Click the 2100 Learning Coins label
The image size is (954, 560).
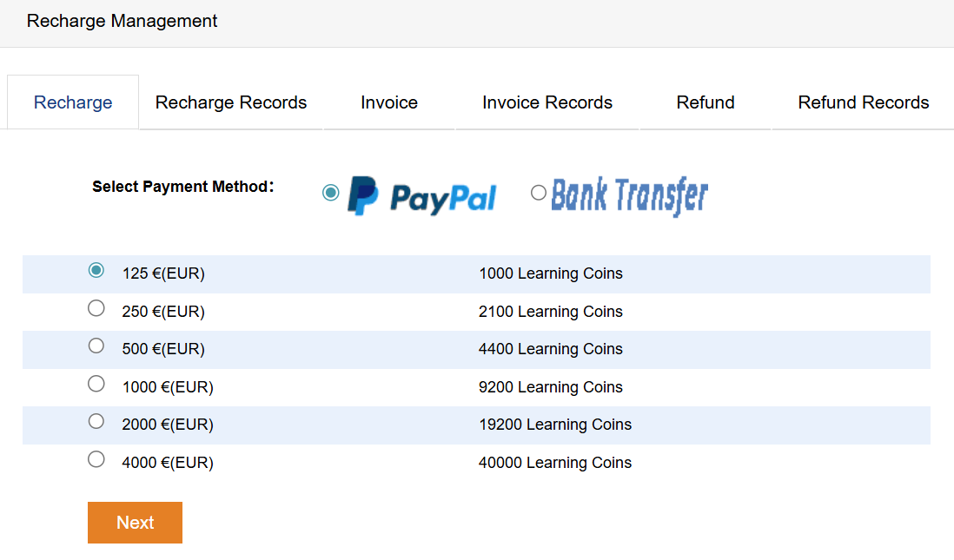pyautogui.click(x=550, y=312)
